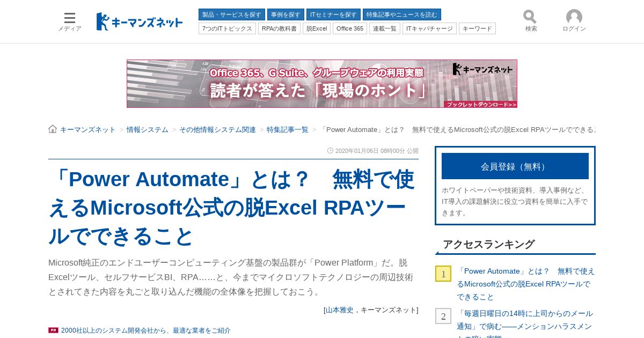Open the 検索 magnifier icon

[531, 21]
